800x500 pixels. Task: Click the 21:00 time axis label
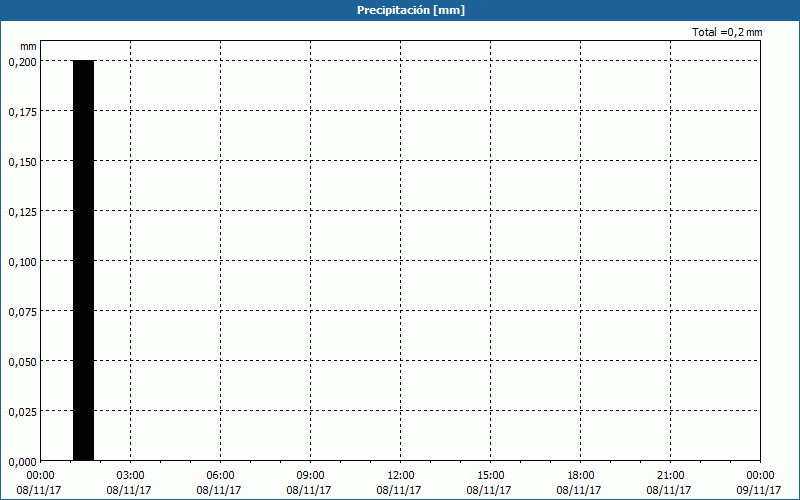point(670,476)
